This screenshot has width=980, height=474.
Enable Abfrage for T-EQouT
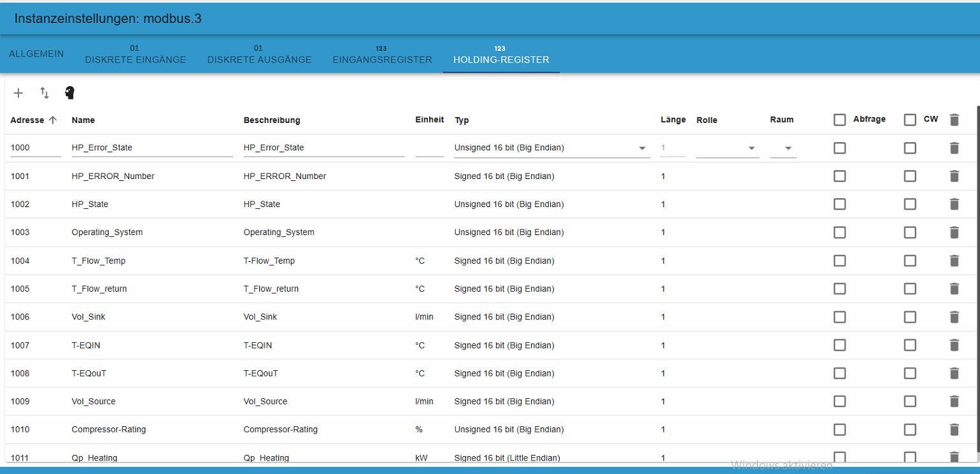tap(840, 373)
